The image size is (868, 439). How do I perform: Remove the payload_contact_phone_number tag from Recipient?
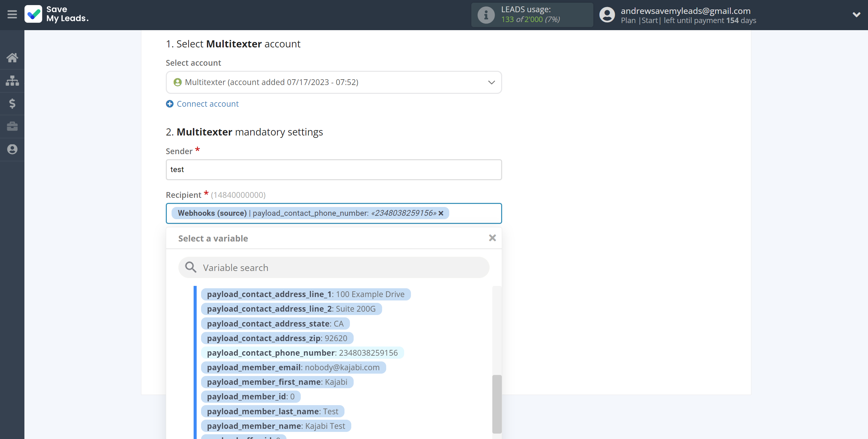point(441,213)
